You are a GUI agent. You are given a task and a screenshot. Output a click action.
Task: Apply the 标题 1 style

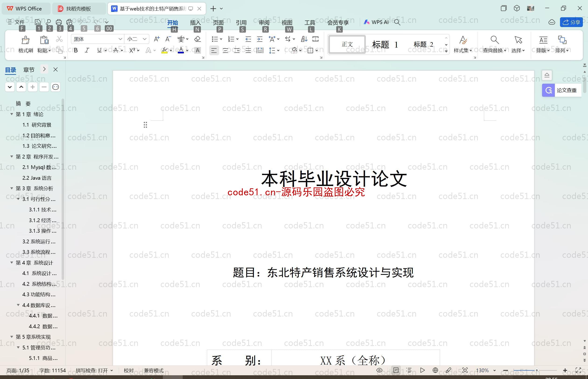point(385,45)
